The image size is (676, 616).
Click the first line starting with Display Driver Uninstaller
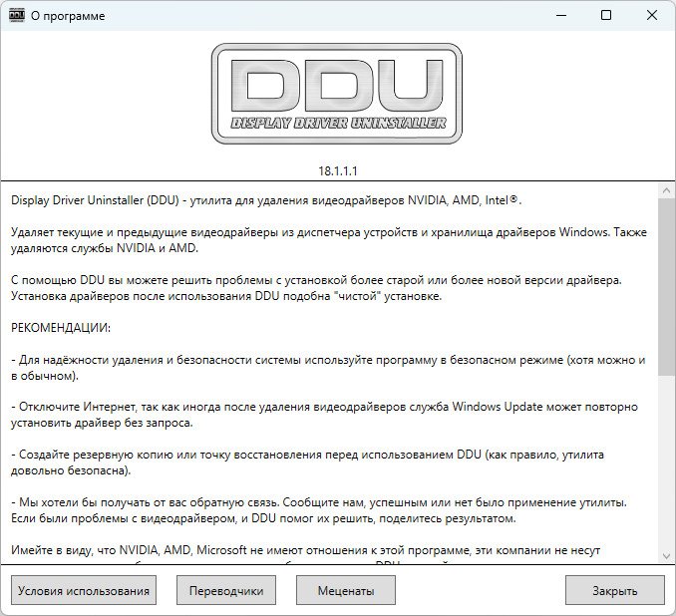point(266,200)
